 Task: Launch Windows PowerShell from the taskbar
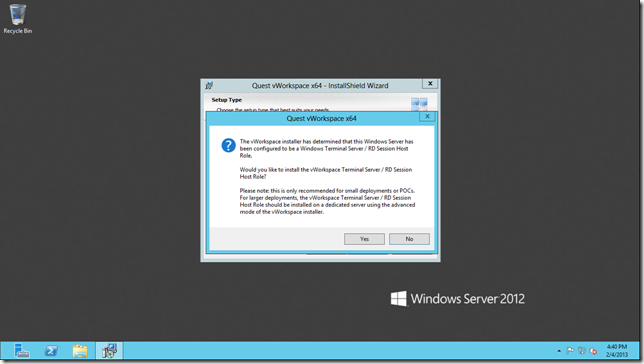(51, 351)
